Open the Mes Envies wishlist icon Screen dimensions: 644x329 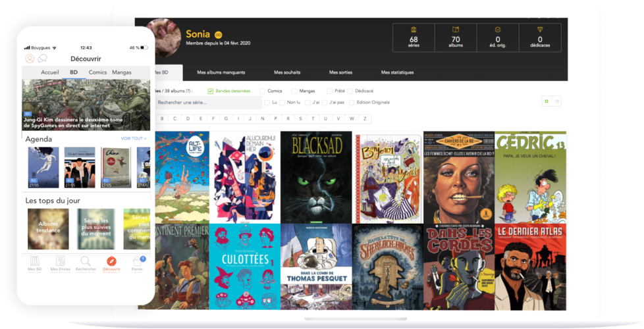(61, 261)
